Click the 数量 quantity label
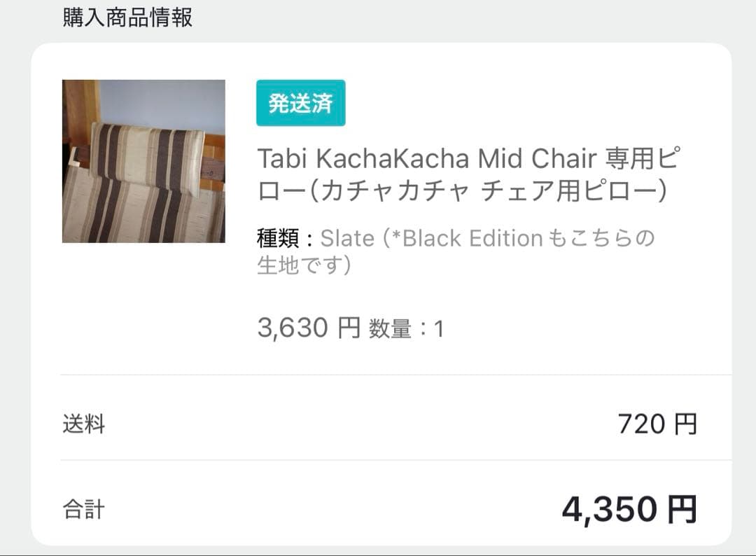Screen dimensions: 756x556 390,329
